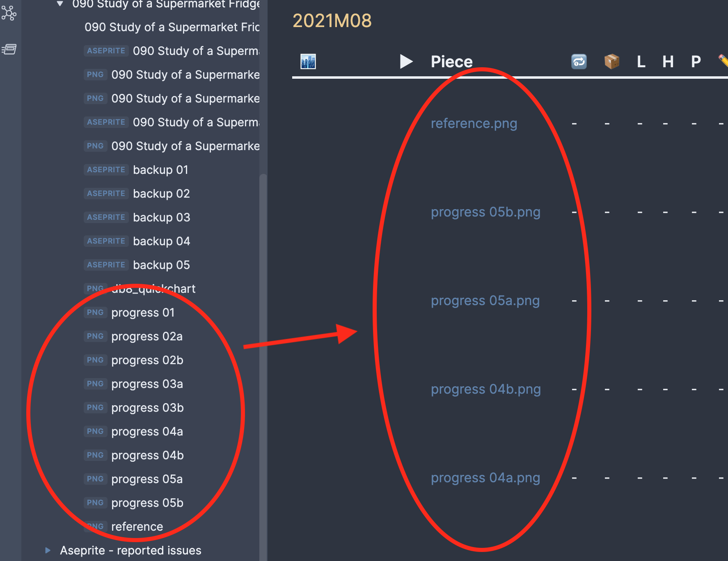728x561 pixels.
Task: Click the 2021M08 heading
Action: tap(332, 21)
